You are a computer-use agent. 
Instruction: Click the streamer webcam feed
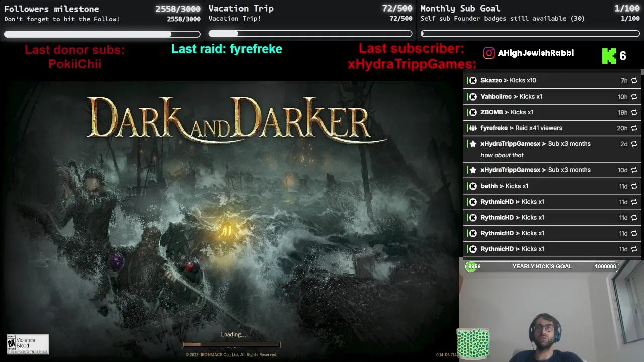551,312
